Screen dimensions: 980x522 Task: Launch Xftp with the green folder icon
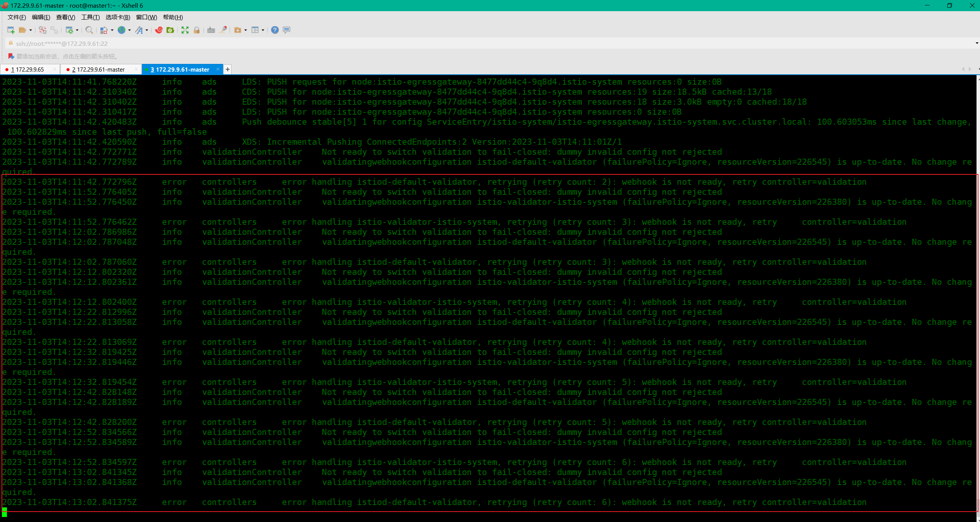(x=170, y=30)
